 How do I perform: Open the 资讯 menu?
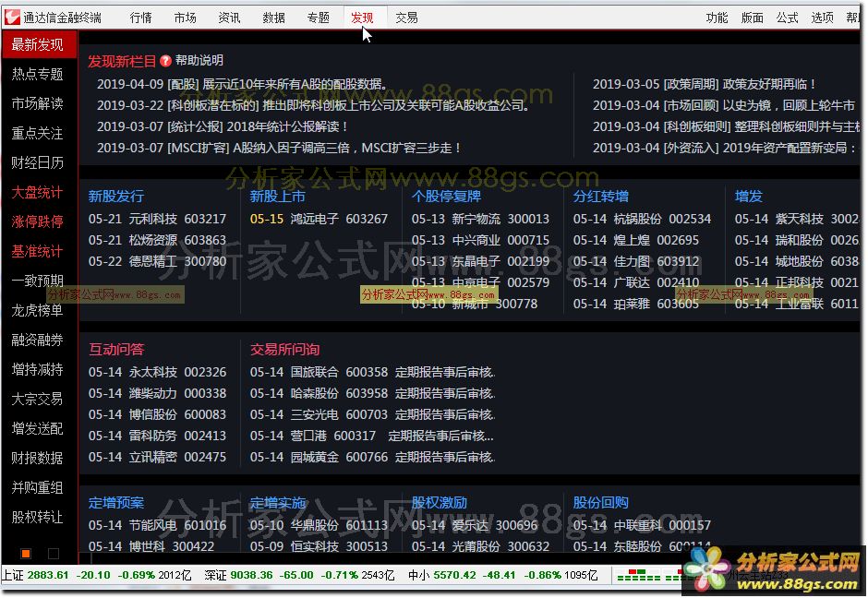[229, 18]
